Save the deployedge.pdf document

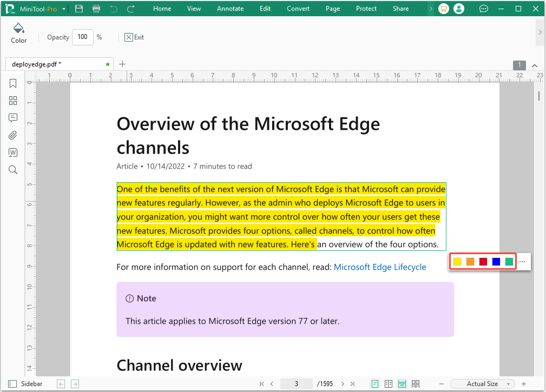tap(78, 8)
